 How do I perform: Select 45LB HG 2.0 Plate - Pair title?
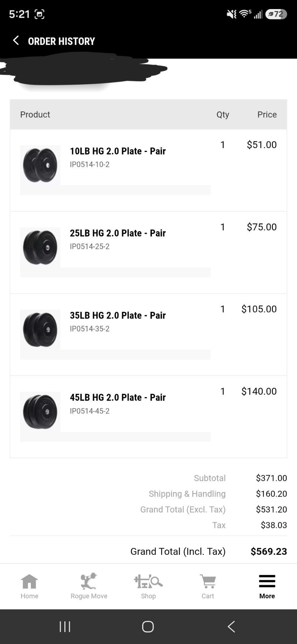(118, 397)
